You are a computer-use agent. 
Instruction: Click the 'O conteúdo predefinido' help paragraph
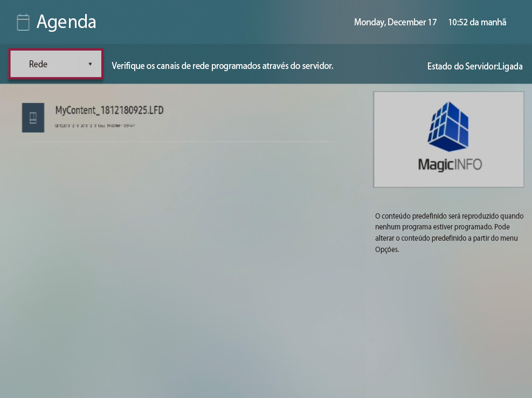pyautogui.click(x=449, y=233)
